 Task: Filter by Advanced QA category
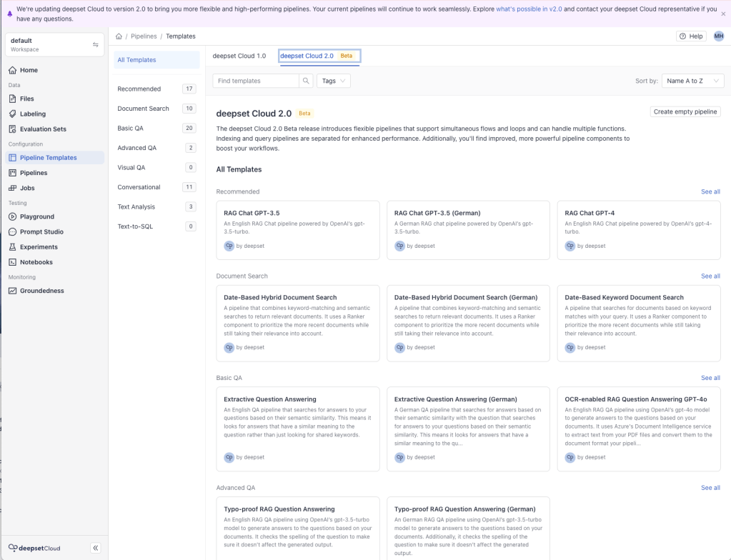click(156, 148)
